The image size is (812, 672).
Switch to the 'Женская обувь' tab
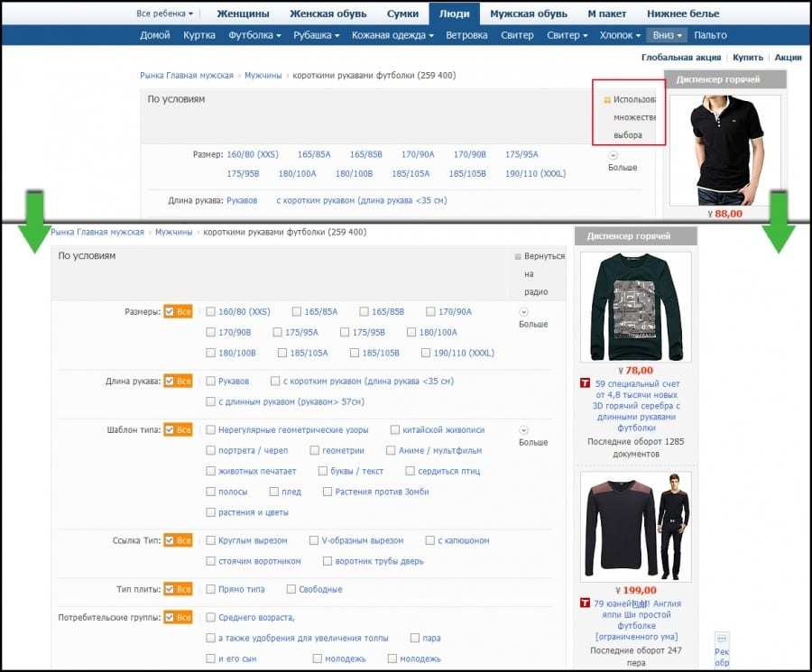coord(328,14)
